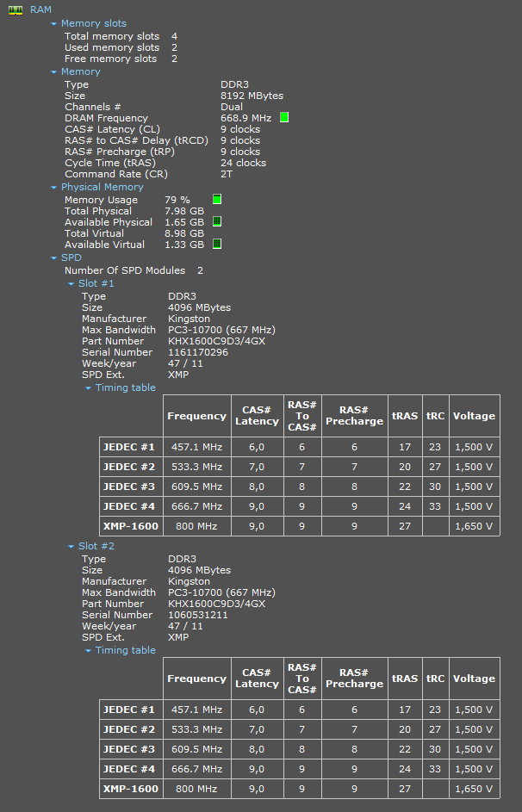Viewport: 522px width, 812px height.
Task: Collapse the Slot #2 details
Action: 71,547
